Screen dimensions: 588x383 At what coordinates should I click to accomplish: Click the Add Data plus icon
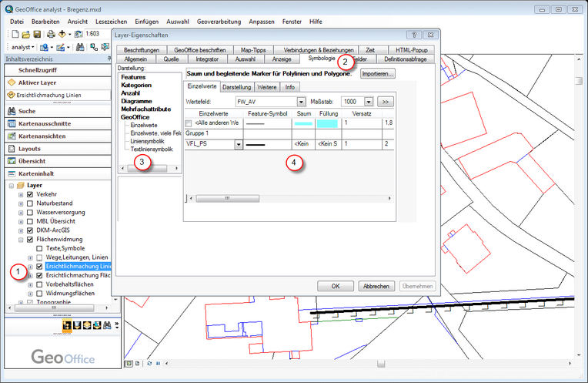click(62, 35)
